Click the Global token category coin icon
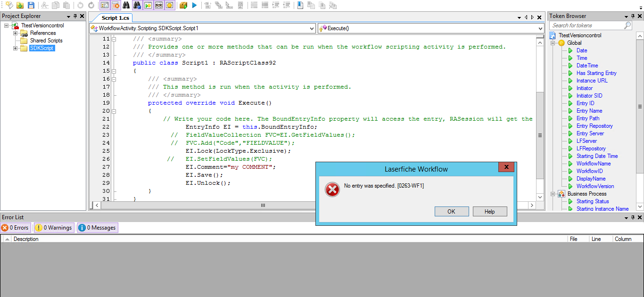The height and width of the screenshot is (297, 644). click(x=561, y=43)
